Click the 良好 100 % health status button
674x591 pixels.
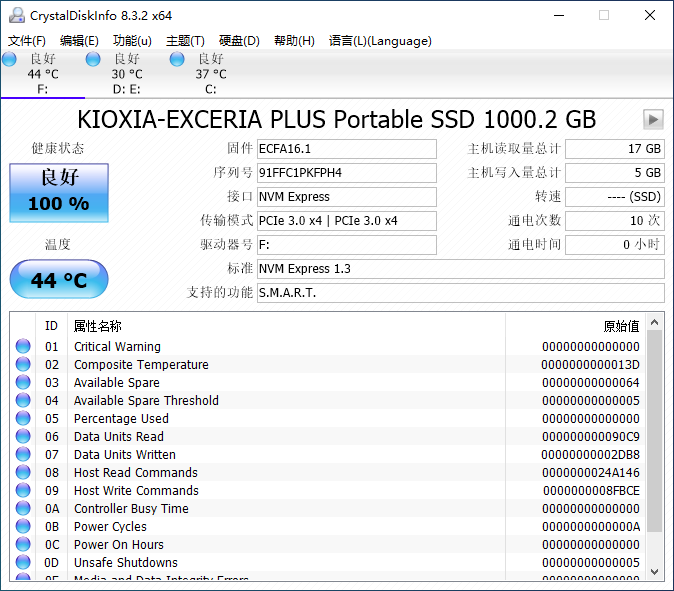coord(59,193)
